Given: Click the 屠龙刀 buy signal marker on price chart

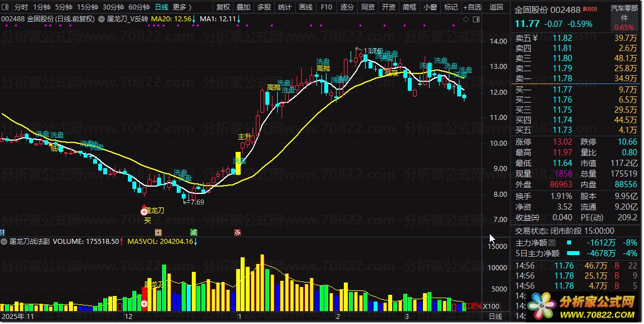Looking at the screenshot, I should tap(144, 211).
